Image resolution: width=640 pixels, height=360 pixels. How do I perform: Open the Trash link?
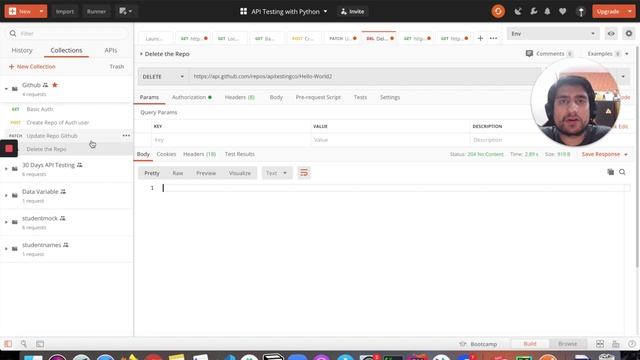coord(117,67)
